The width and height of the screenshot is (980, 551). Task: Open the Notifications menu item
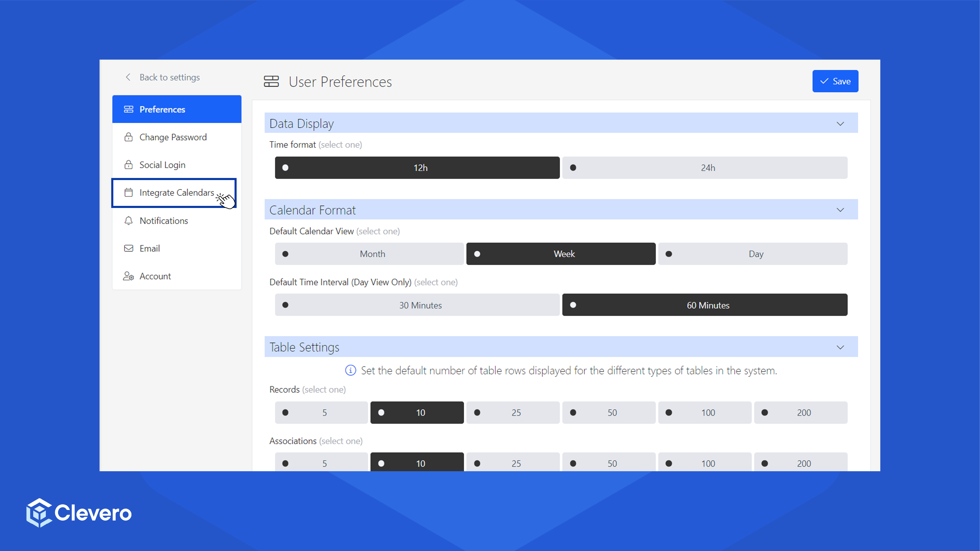[x=164, y=221]
